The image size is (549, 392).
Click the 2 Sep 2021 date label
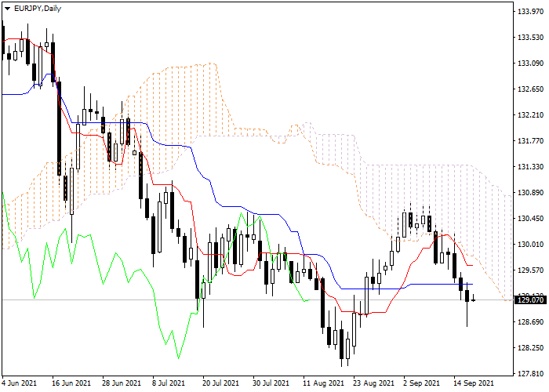[421, 383]
